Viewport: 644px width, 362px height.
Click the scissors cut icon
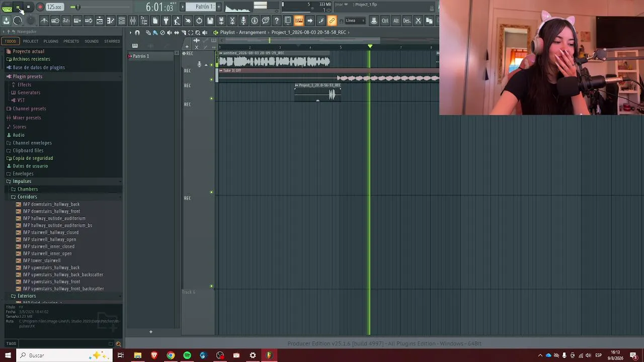click(418, 21)
